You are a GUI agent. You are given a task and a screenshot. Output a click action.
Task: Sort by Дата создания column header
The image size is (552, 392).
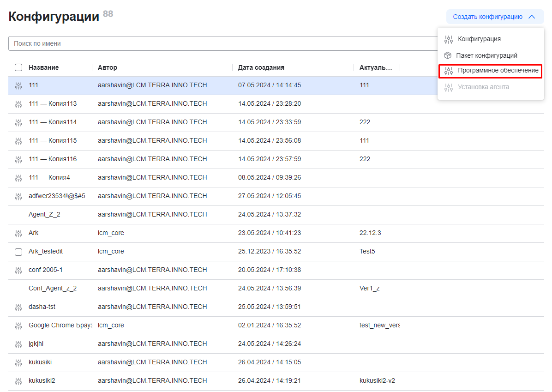261,67
